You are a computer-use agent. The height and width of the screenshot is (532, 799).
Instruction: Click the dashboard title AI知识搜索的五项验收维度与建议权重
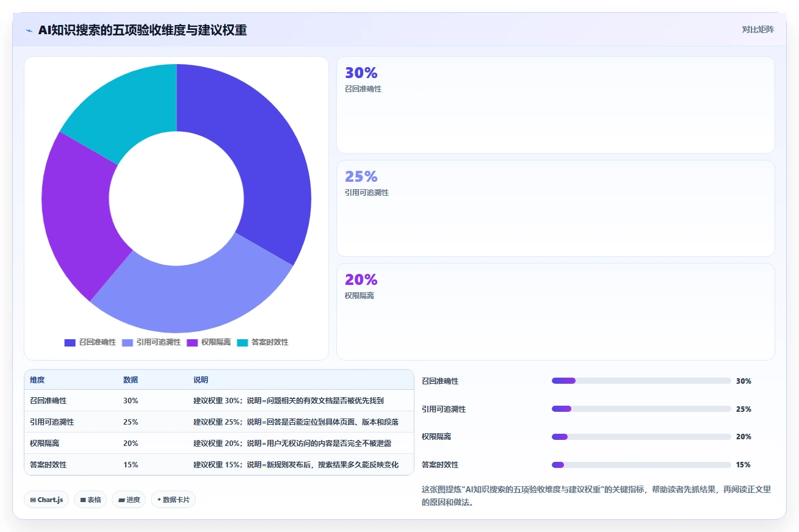coord(142,30)
